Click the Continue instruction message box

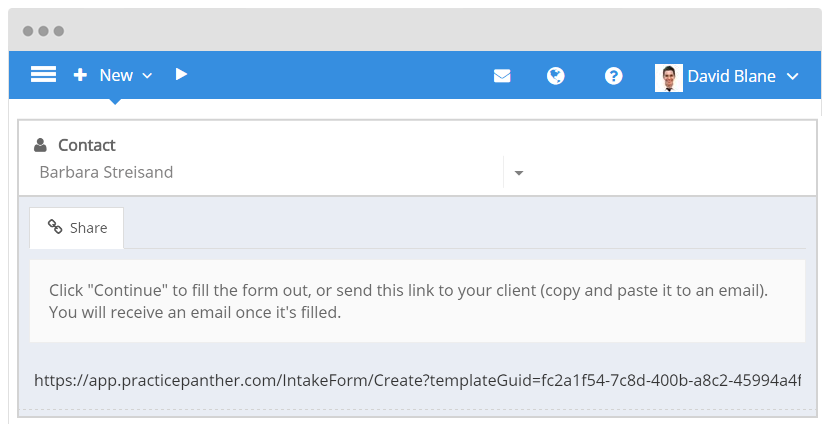(417, 301)
